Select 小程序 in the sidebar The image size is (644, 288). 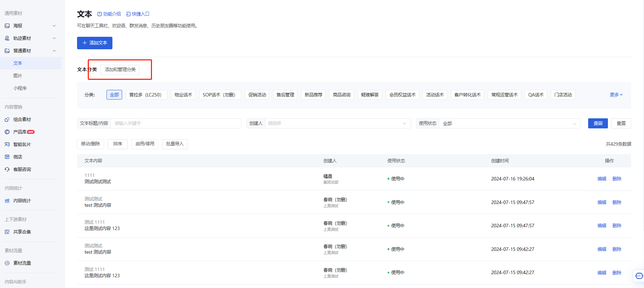(20, 88)
